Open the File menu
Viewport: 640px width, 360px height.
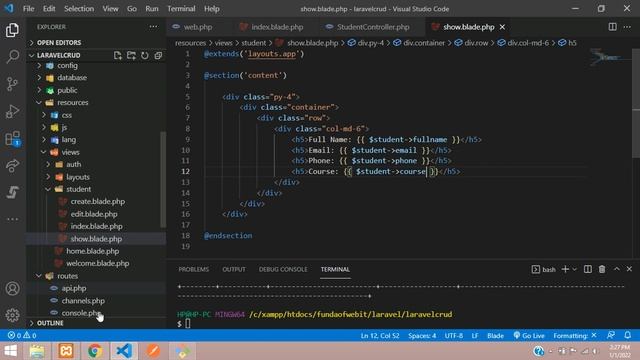[28, 9]
